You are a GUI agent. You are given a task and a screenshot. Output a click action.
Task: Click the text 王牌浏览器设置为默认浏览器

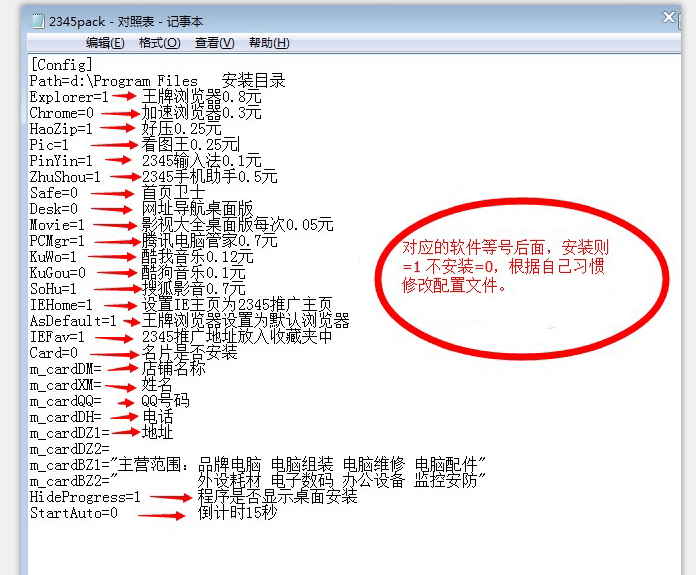245,321
